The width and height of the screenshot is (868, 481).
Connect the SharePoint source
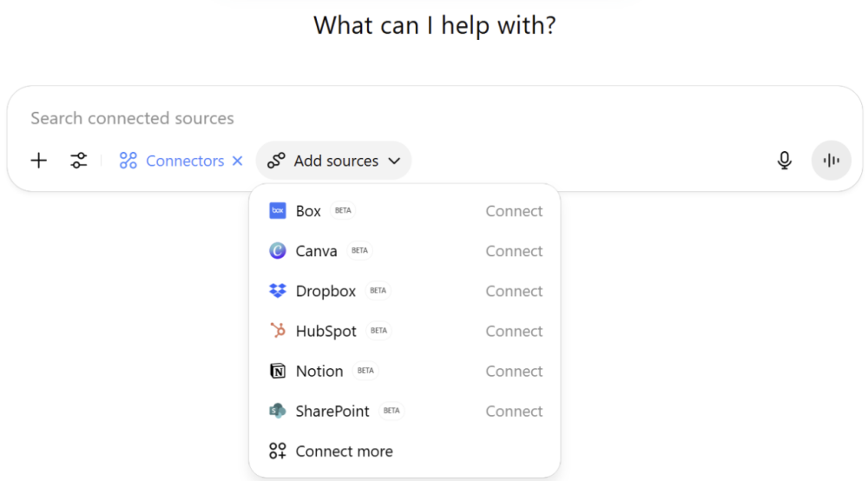(x=514, y=411)
